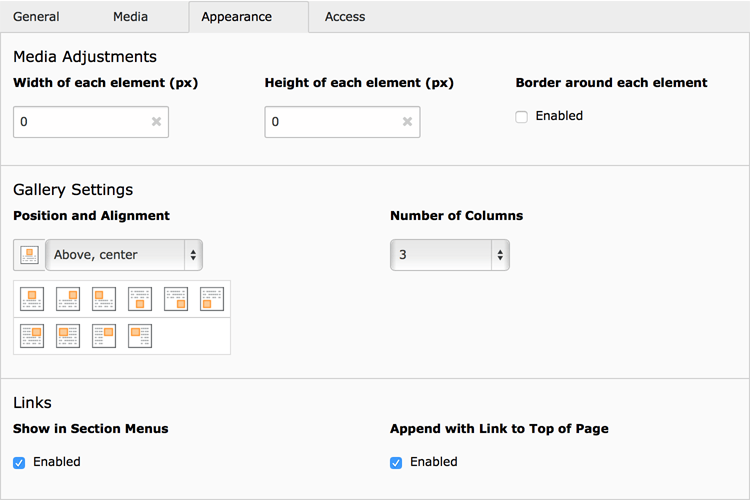Pick the in-text, left position icon
The width and height of the screenshot is (750, 500).
pos(68,335)
